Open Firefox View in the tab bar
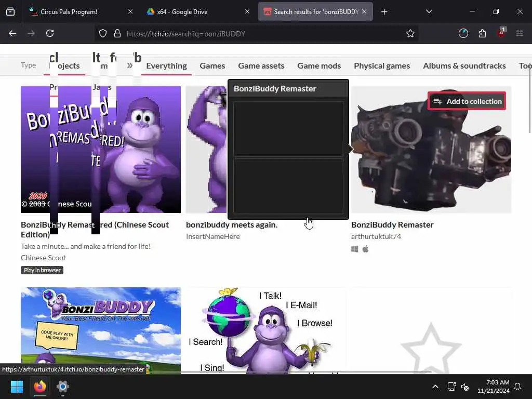The height and width of the screenshot is (399, 532). (x=10, y=12)
